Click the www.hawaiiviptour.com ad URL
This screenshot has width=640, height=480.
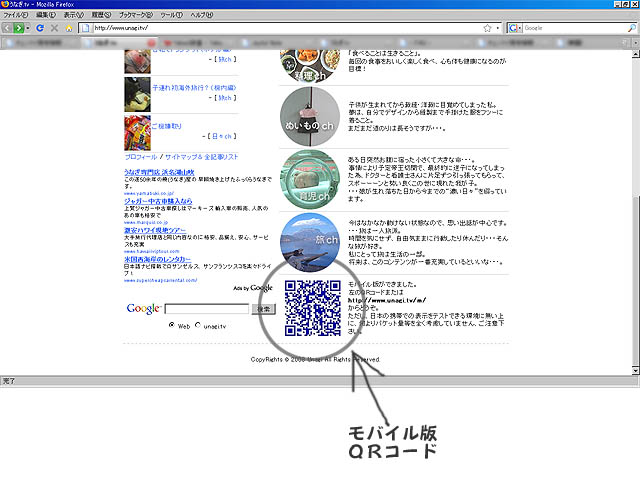coord(152,251)
